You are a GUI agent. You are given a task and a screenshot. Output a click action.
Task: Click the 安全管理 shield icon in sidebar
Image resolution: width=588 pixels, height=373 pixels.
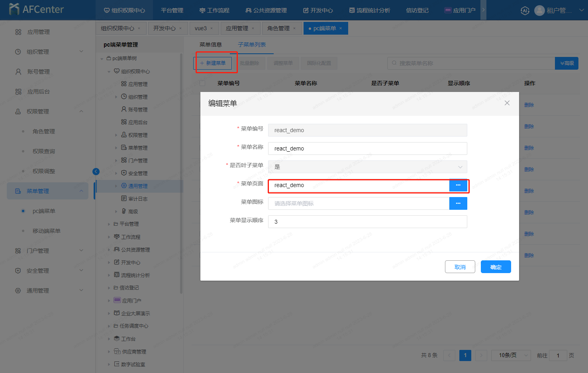click(x=18, y=271)
